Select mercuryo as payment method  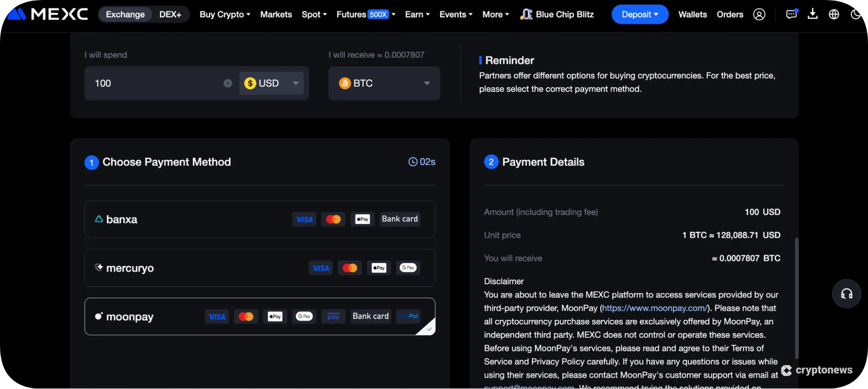pos(260,268)
